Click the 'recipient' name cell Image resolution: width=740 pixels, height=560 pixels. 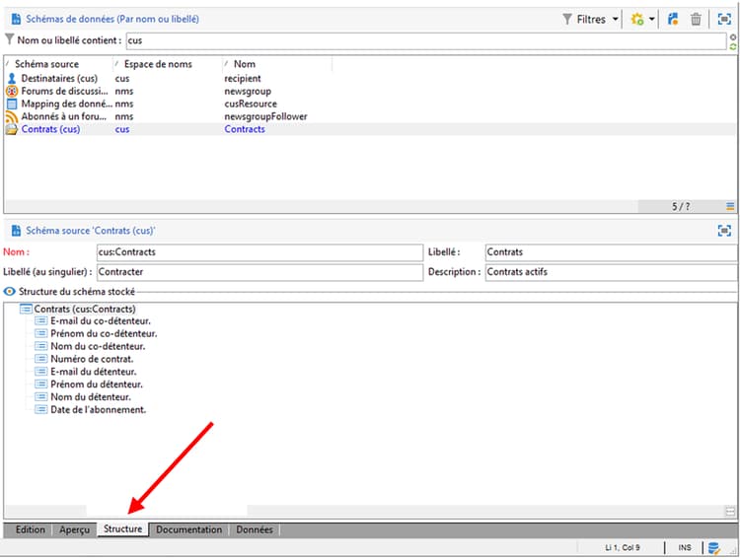click(243, 78)
